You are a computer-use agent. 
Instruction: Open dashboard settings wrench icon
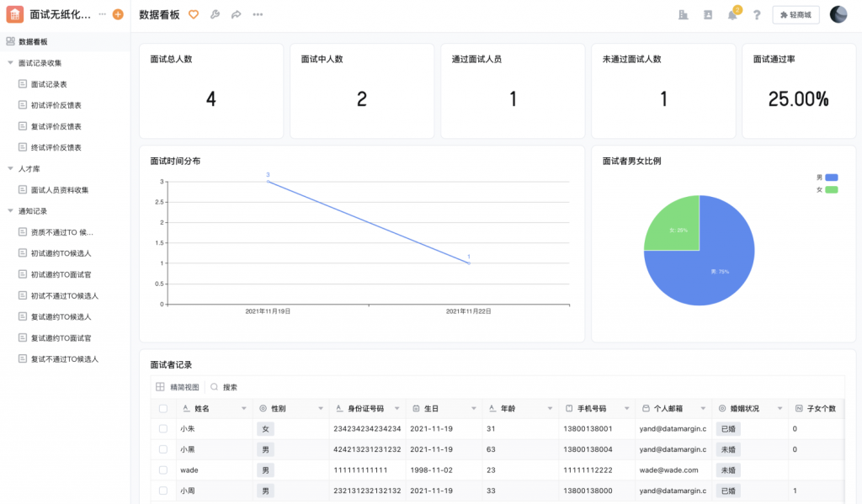pos(215,14)
